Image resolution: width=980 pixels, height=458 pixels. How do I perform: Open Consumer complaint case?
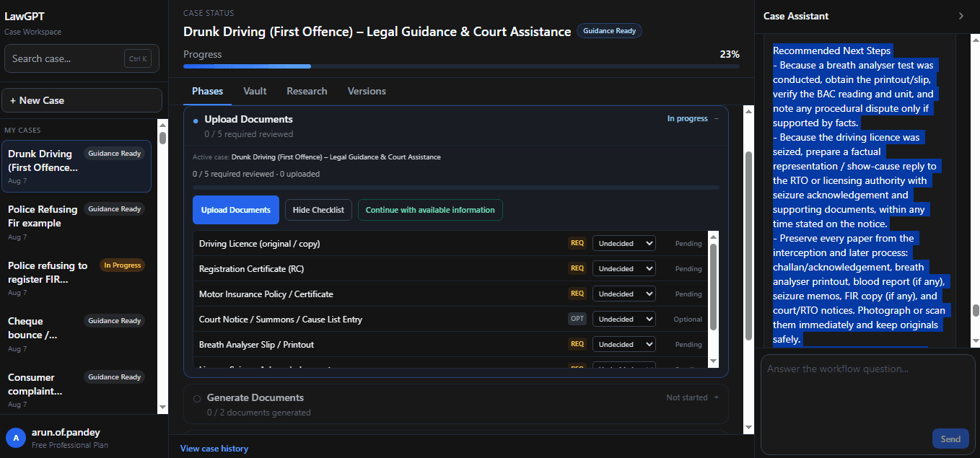(x=76, y=389)
